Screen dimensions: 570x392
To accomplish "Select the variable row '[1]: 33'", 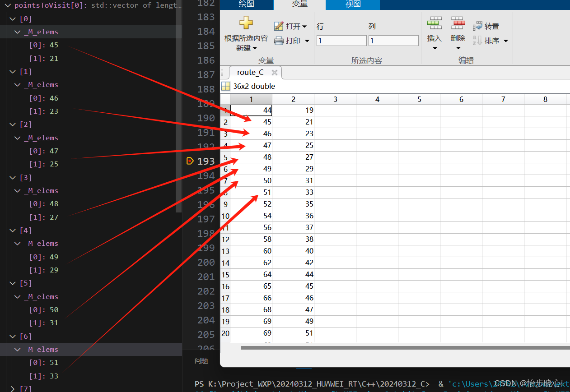I will pos(90,376).
